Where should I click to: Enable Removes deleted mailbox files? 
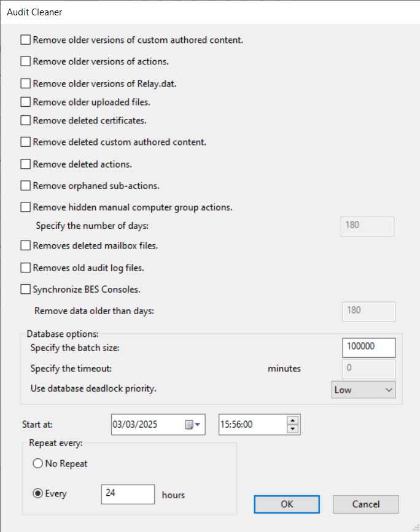pos(25,245)
